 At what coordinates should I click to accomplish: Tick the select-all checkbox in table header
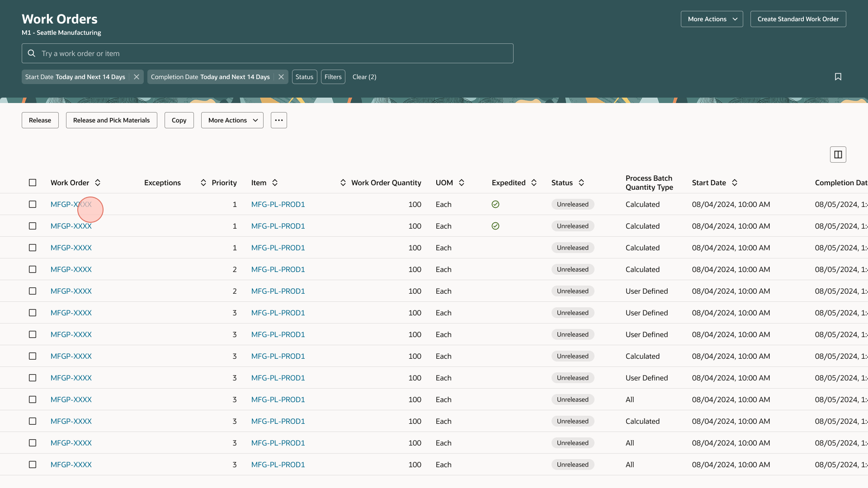click(x=33, y=183)
